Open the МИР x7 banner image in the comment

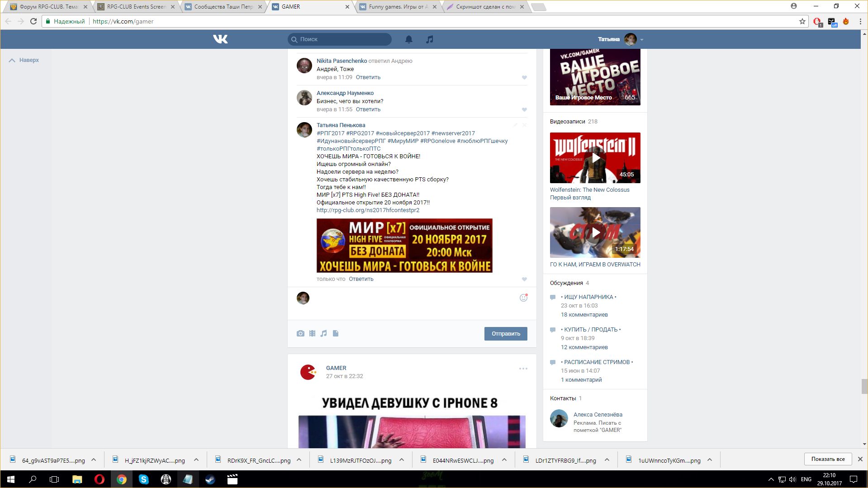coord(404,246)
